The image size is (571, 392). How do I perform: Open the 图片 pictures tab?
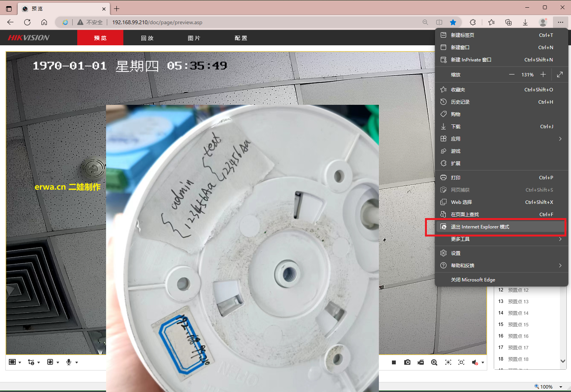tap(194, 38)
